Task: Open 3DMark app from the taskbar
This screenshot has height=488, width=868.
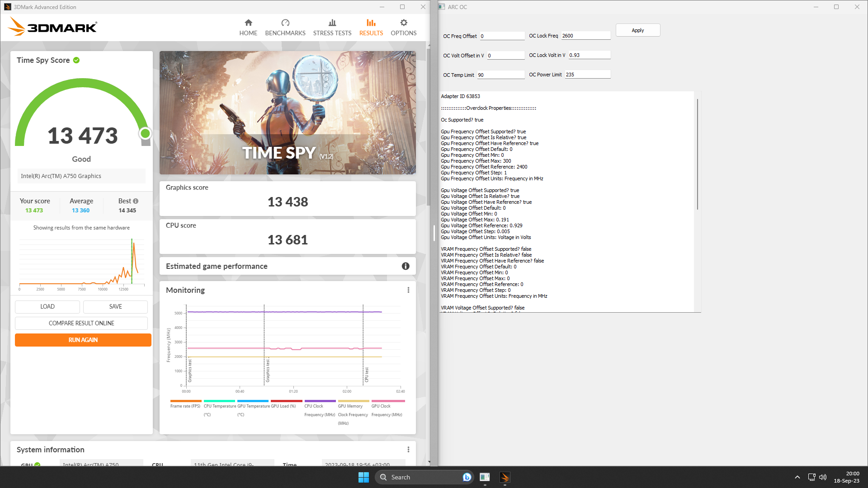Action: click(x=505, y=477)
